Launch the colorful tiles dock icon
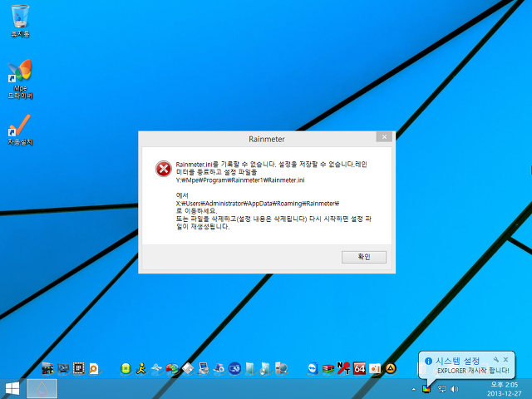Viewport: 532px width, 399px height. coord(47,368)
